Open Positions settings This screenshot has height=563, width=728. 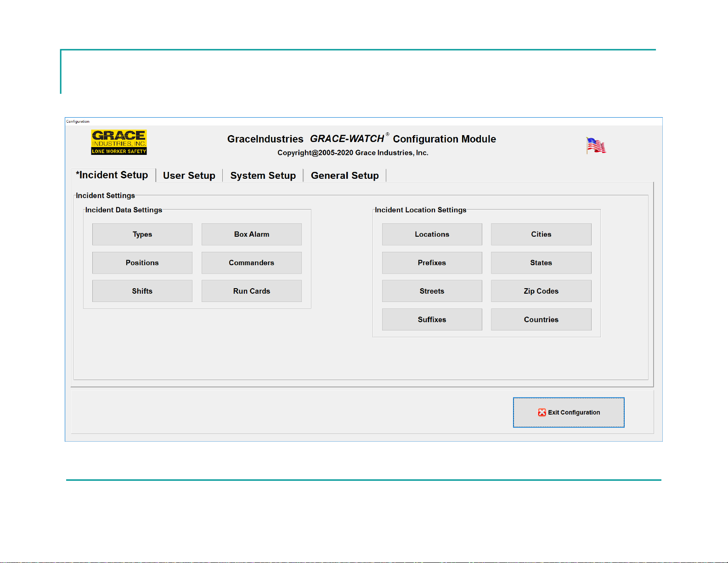pos(142,263)
